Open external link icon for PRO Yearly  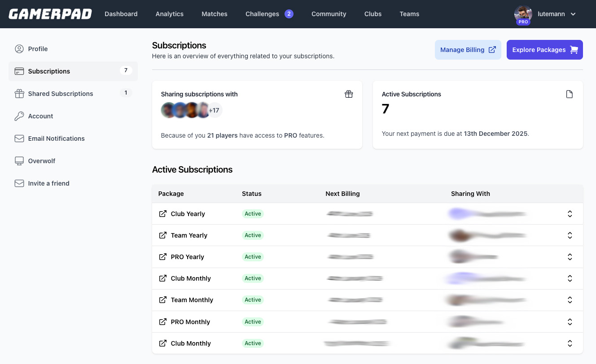(163, 257)
